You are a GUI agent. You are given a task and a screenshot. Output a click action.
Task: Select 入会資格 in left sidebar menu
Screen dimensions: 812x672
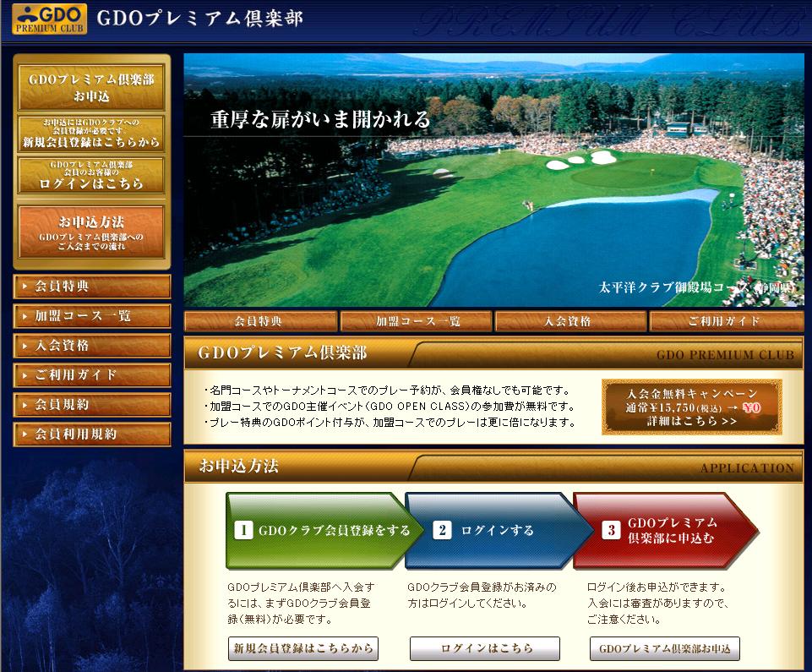pyautogui.click(x=91, y=346)
